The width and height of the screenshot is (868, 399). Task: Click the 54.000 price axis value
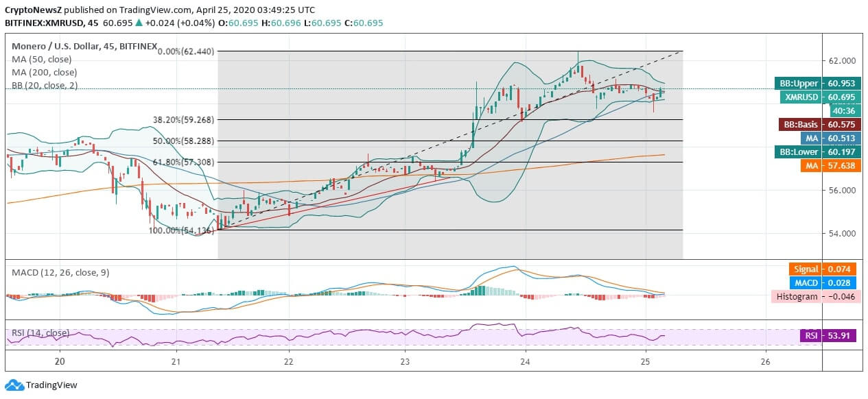tap(842, 234)
